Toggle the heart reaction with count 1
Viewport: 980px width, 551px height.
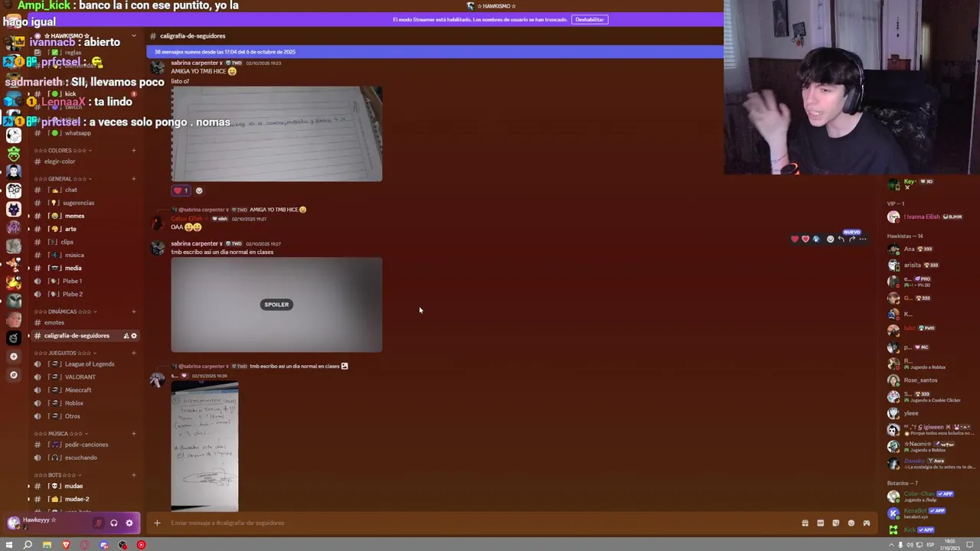[181, 191]
